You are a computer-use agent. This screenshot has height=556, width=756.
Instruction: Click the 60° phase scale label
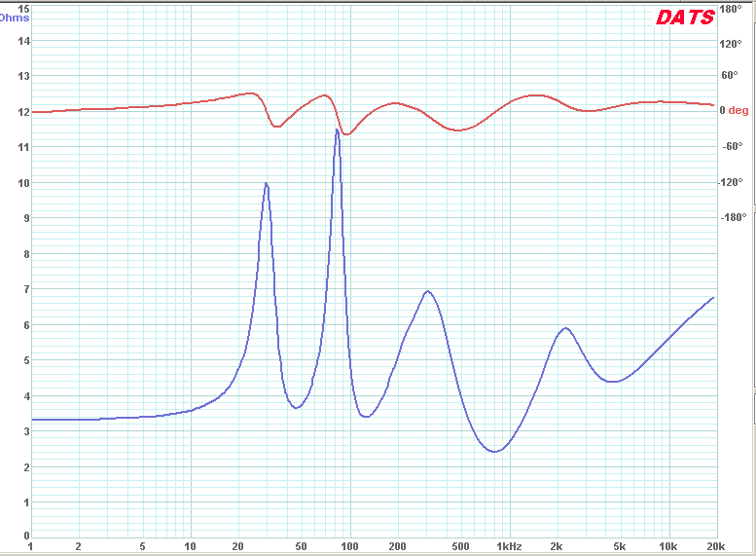[x=729, y=75]
